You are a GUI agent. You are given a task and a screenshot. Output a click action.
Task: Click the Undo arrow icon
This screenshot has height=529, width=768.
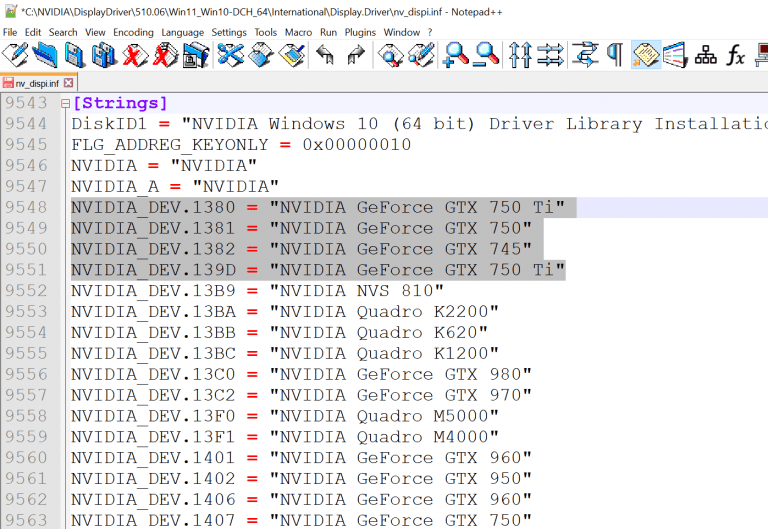click(x=325, y=54)
